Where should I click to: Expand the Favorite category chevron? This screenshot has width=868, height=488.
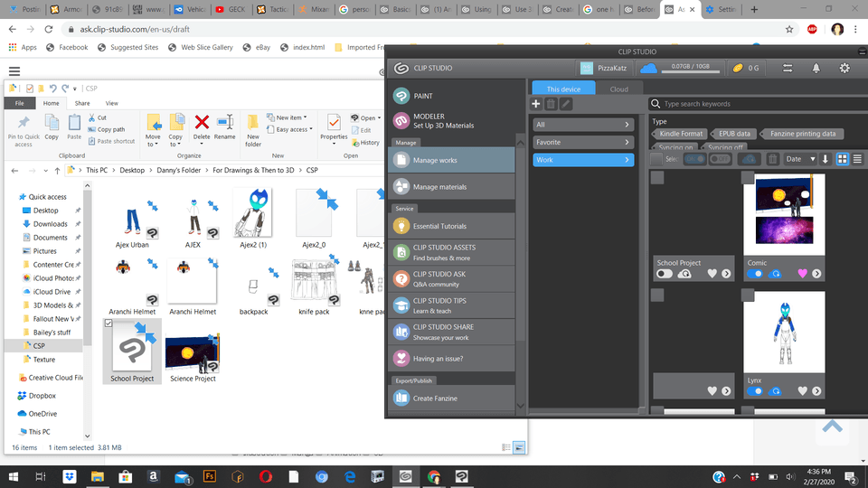click(x=627, y=142)
